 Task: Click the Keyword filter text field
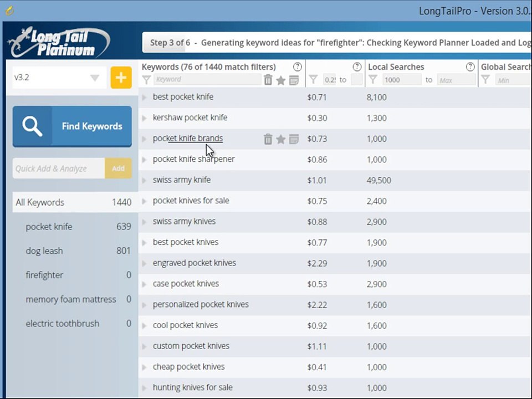(207, 79)
